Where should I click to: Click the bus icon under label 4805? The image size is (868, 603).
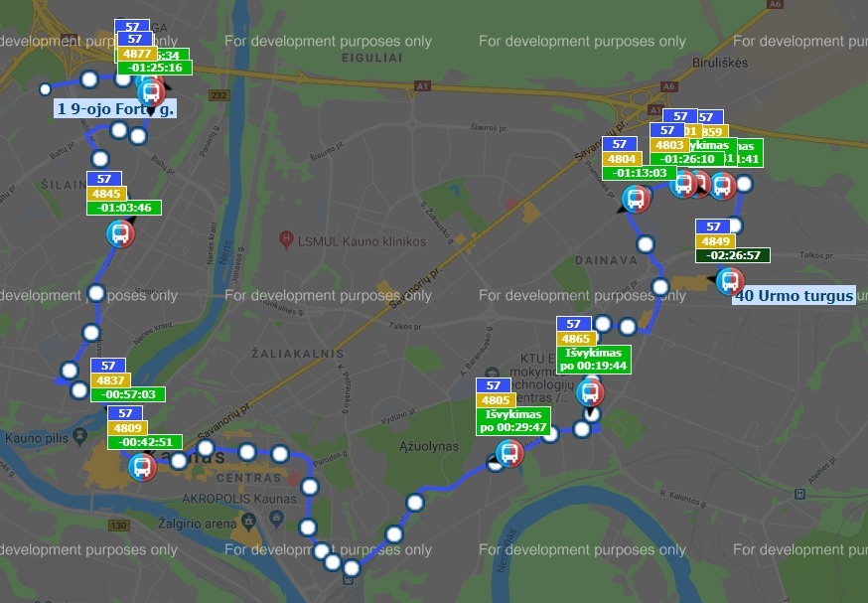pyautogui.click(x=508, y=454)
